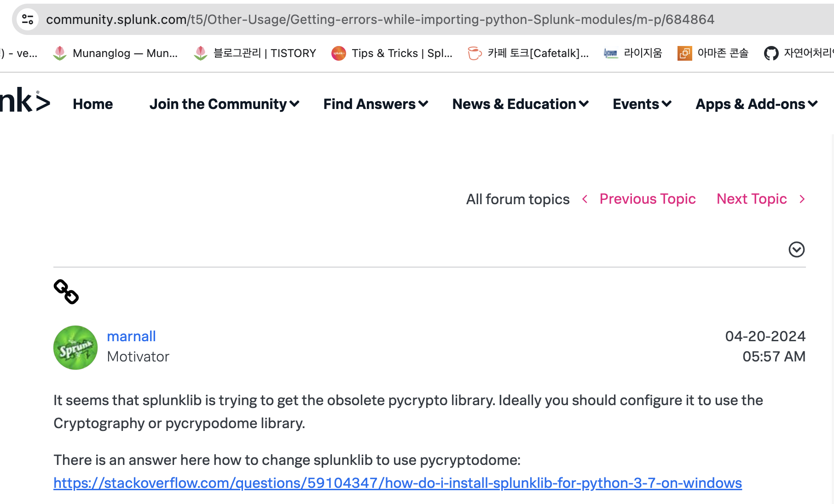This screenshot has width=834, height=504.
Task: Expand the News & Education menu
Action: (x=521, y=104)
